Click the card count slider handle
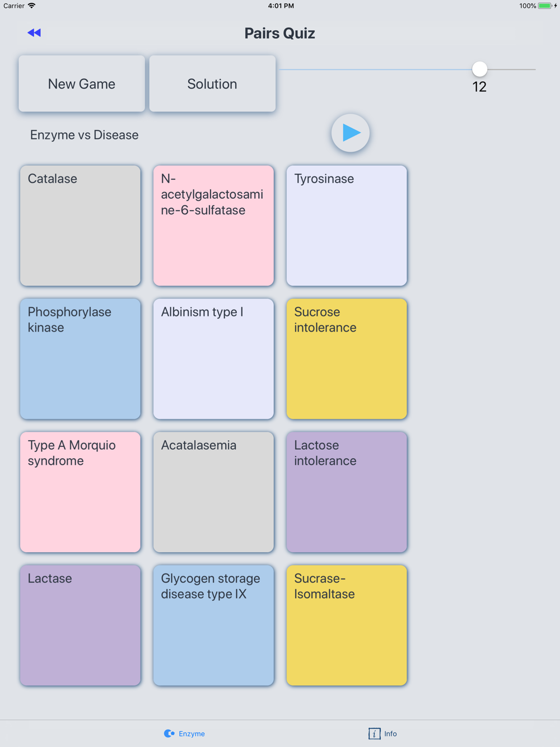Image resolution: width=560 pixels, height=747 pixels. (x=479, y=69)
